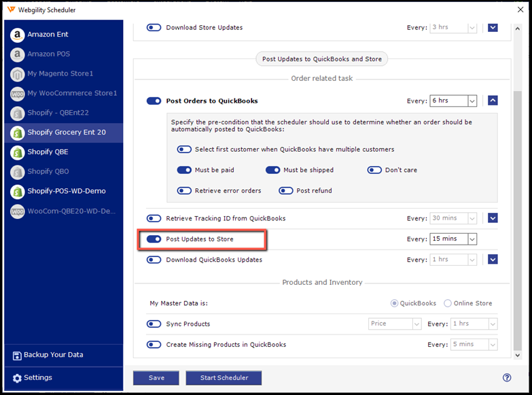Click the My Magento Store1 icon
532x395 pixels.
pyautogui.click(x=17, y=74)
